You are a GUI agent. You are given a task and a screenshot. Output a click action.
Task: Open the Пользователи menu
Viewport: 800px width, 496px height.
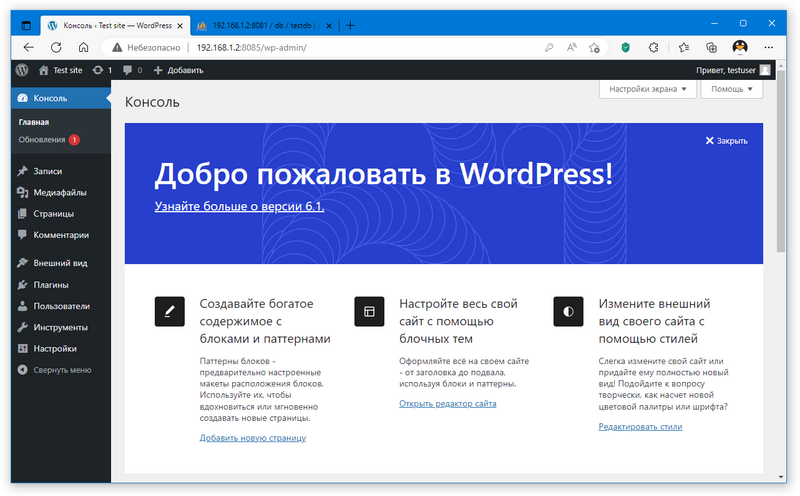click(x=61, y=306)
